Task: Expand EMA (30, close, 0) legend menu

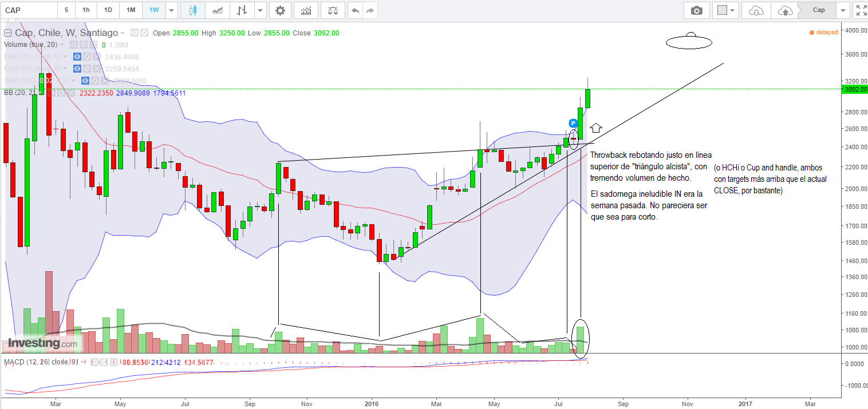Action: pos(65,69)
